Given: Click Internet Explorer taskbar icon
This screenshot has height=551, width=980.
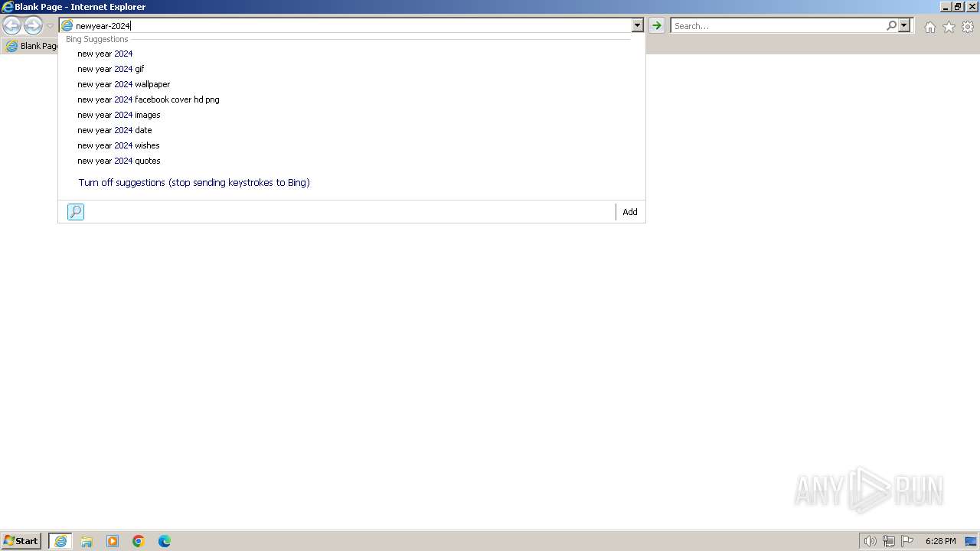Looking at the screenshot, I should coord(60,541).
